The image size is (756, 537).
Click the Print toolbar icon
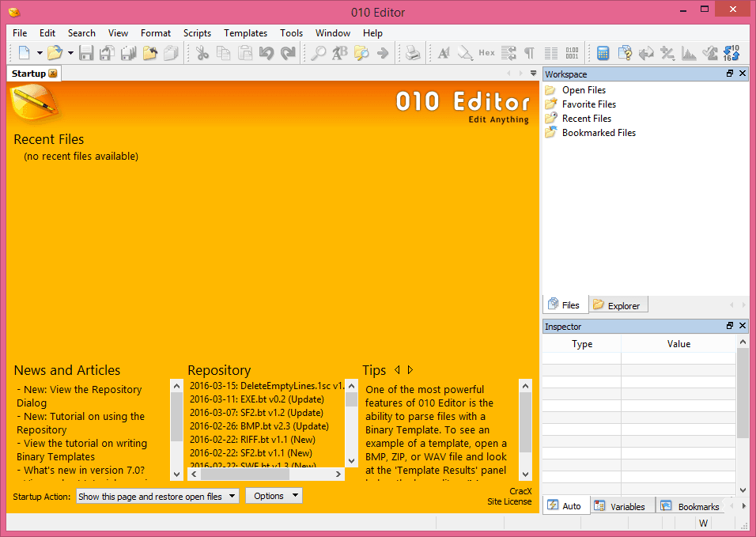click(x=413, y=52)
